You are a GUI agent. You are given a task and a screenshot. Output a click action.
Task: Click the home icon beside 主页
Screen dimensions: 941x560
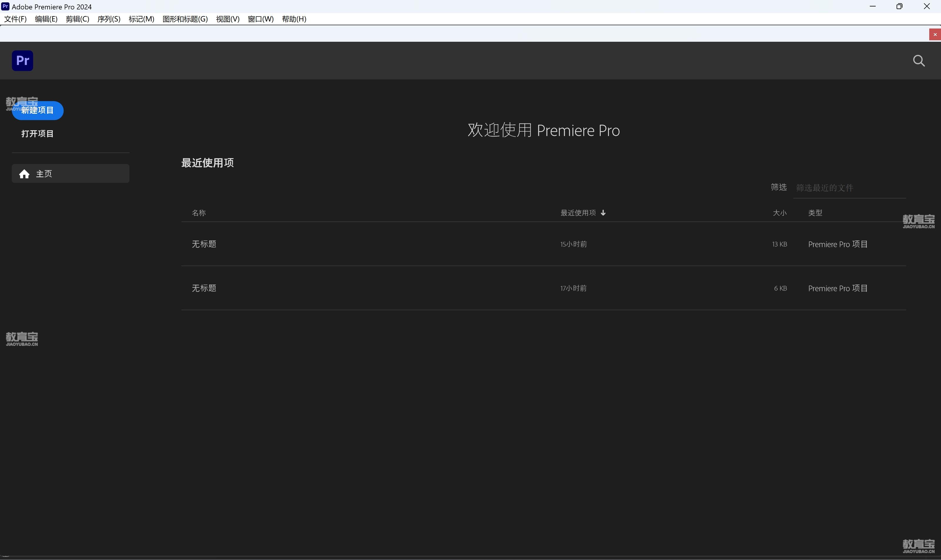coord(24,173)
